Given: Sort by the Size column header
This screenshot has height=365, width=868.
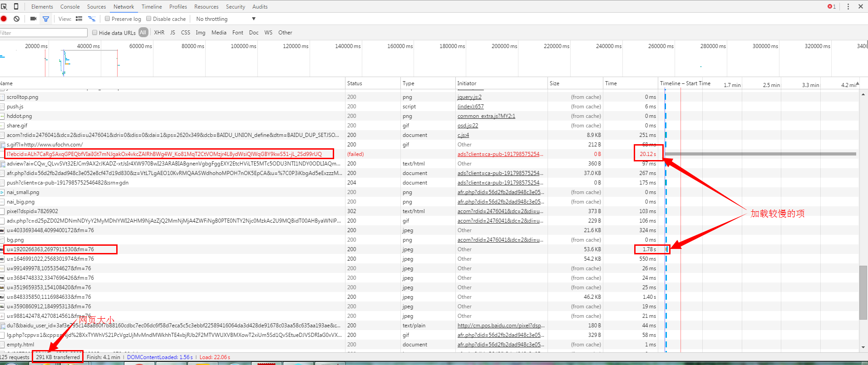Looking at the screenshot, I should 575,83.
